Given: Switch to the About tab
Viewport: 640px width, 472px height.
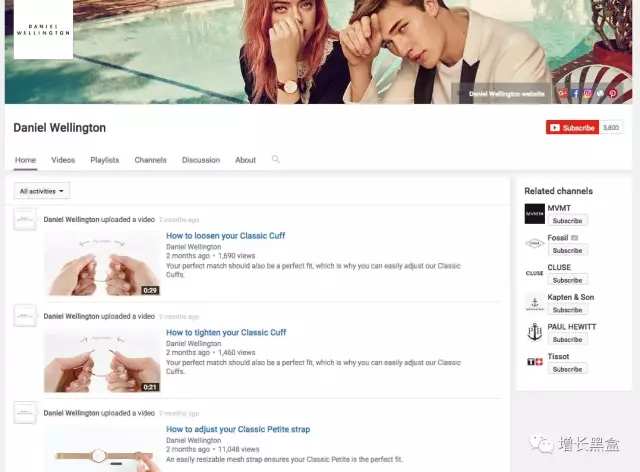Looking at the screenshot, I should (245, 160).
